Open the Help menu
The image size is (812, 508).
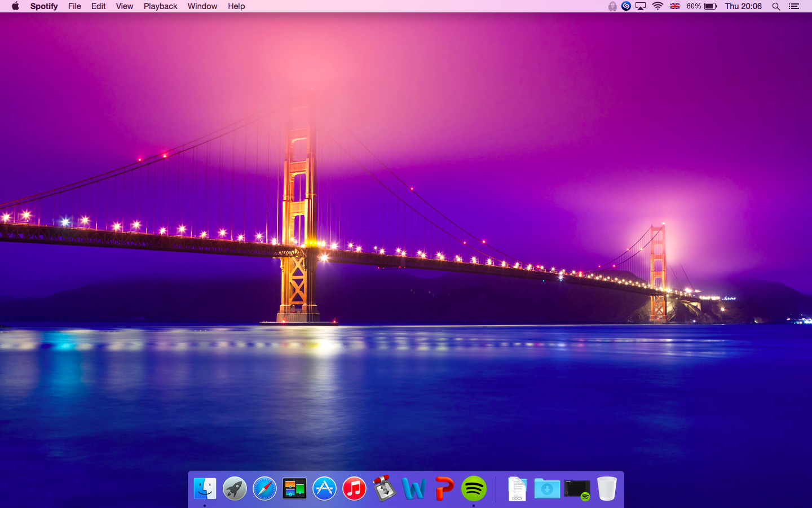point(236,6)
